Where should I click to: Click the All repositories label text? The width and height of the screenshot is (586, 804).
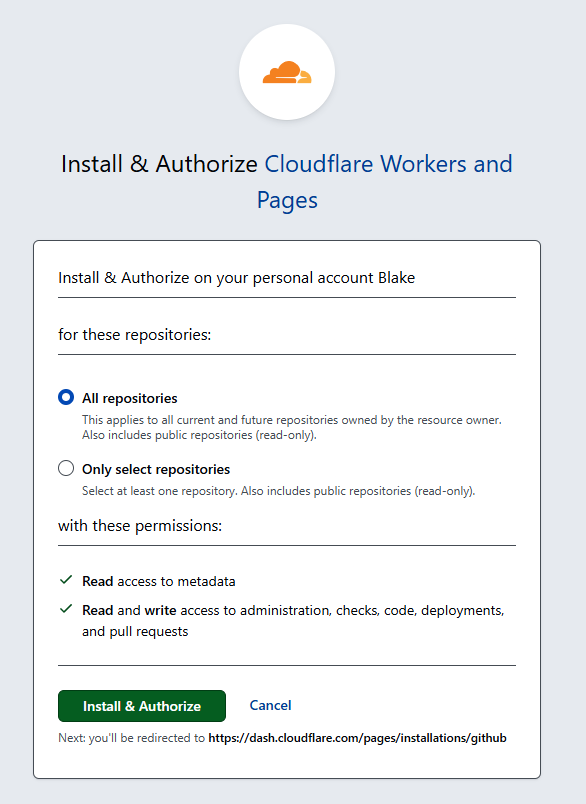point(130,398)
